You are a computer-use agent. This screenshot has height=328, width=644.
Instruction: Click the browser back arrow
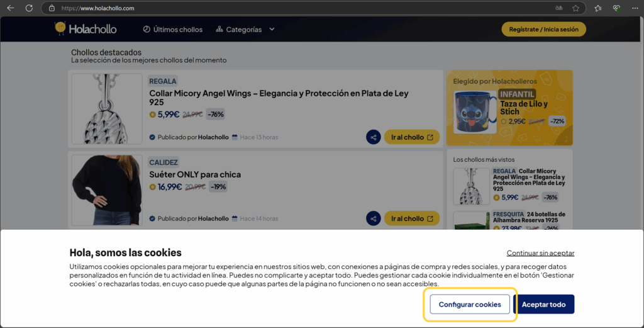click(10, 8)
